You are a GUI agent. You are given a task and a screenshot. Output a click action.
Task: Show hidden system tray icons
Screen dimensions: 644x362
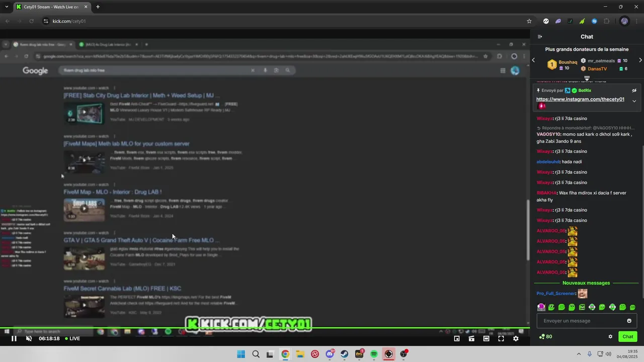pos(579,354)
